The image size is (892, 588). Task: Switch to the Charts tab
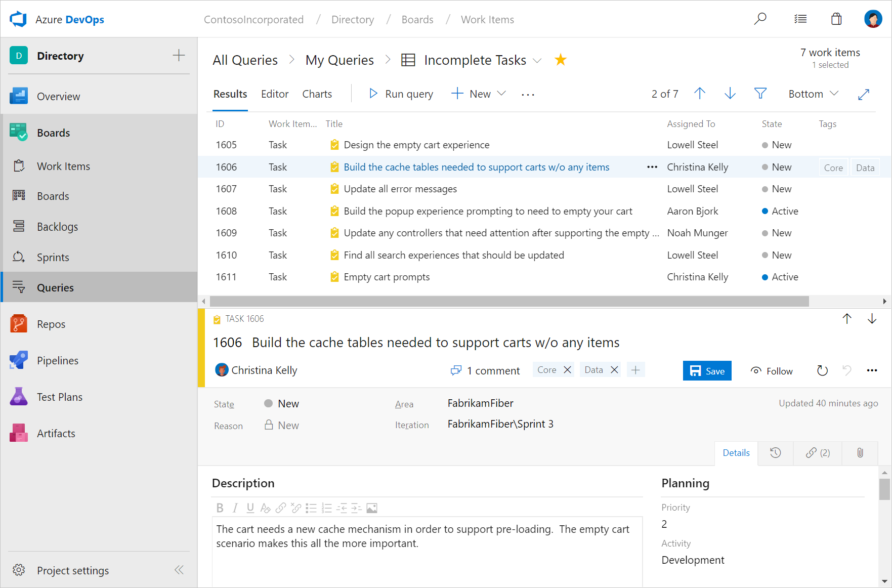coord(317,94)
